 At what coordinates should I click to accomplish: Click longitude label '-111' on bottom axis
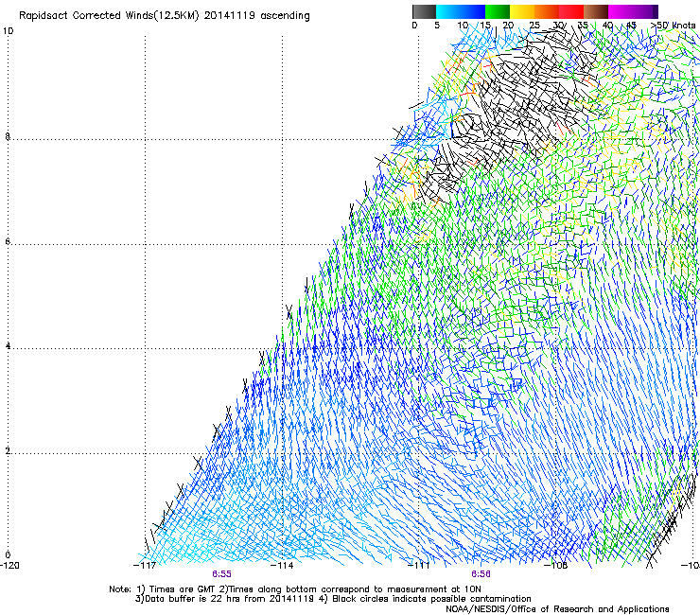point(419,566)
